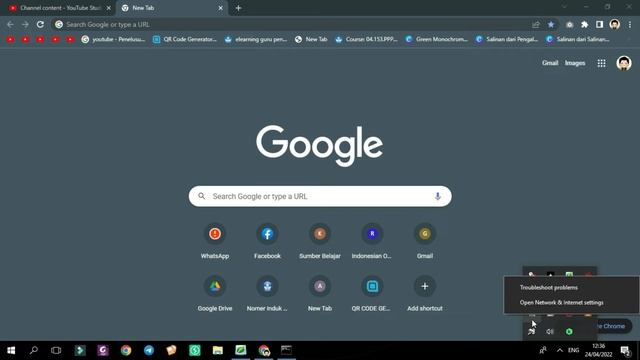Image resolution: width=640 pixels, height=360 pixels.
Task: Open the taskbar search magnifier
Action: (34, 350)
